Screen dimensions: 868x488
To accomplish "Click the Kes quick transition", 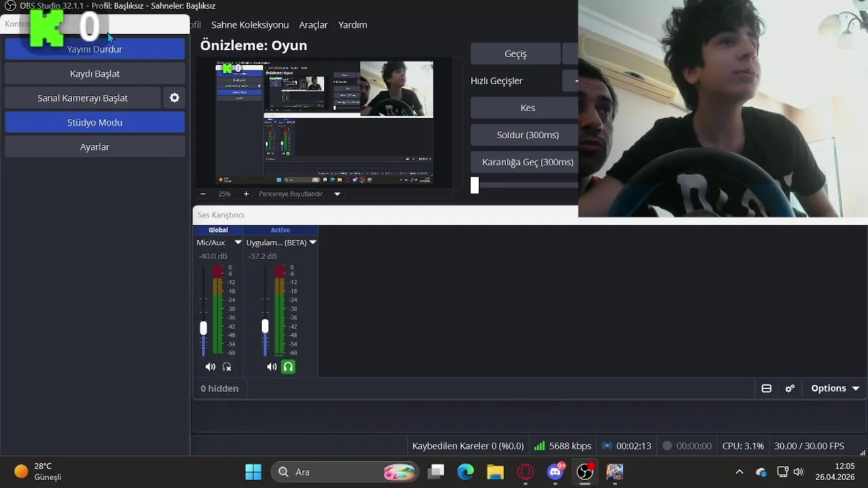I will [x=525, y=108].
